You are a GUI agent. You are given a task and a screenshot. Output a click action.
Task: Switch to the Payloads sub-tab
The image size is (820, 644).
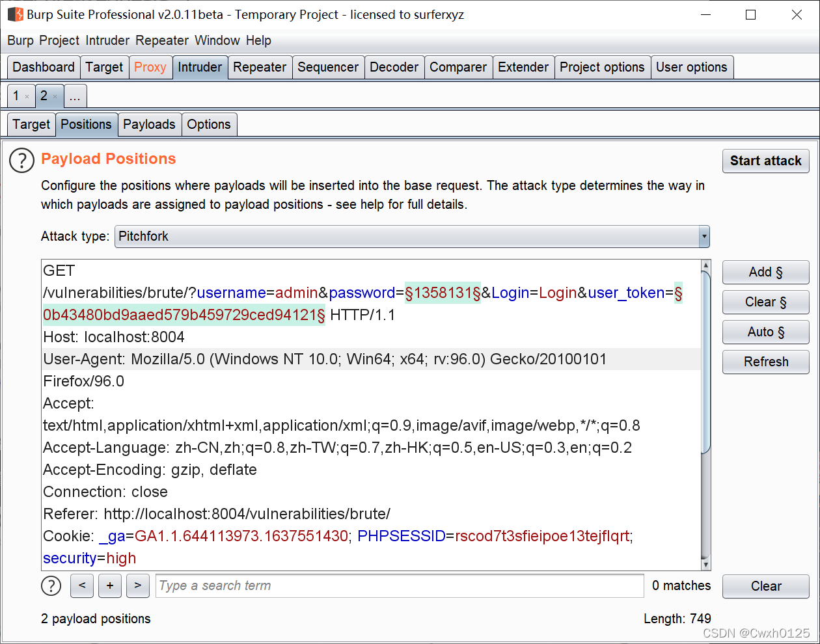149,124
